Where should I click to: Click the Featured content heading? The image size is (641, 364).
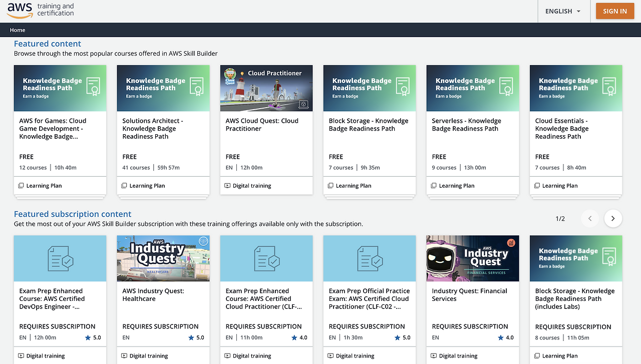tap(48, 44)
